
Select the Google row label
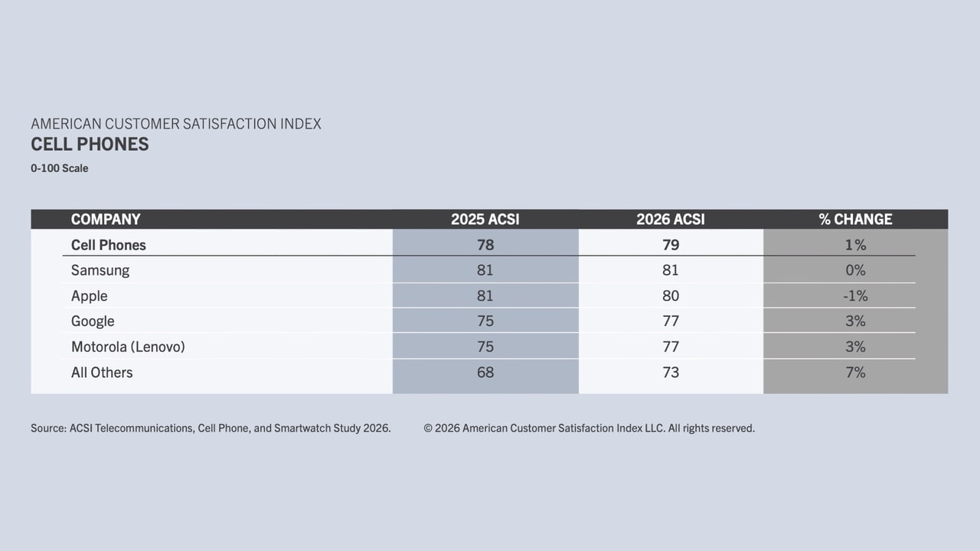[93, 321]
